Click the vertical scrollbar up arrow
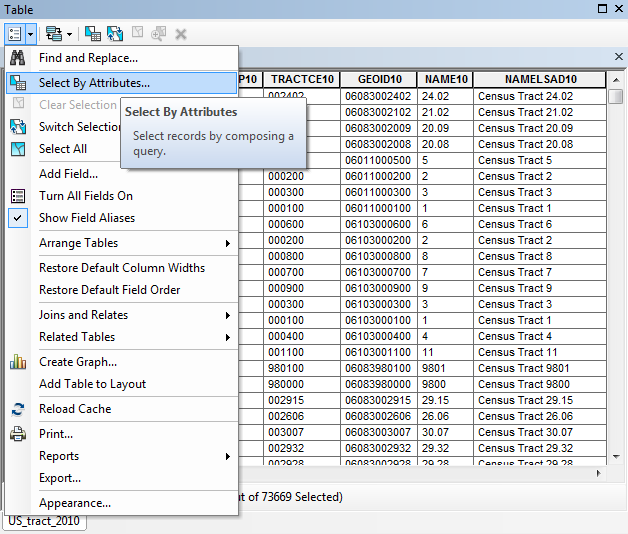Screen dimensions: 628x534 (616, 80)
